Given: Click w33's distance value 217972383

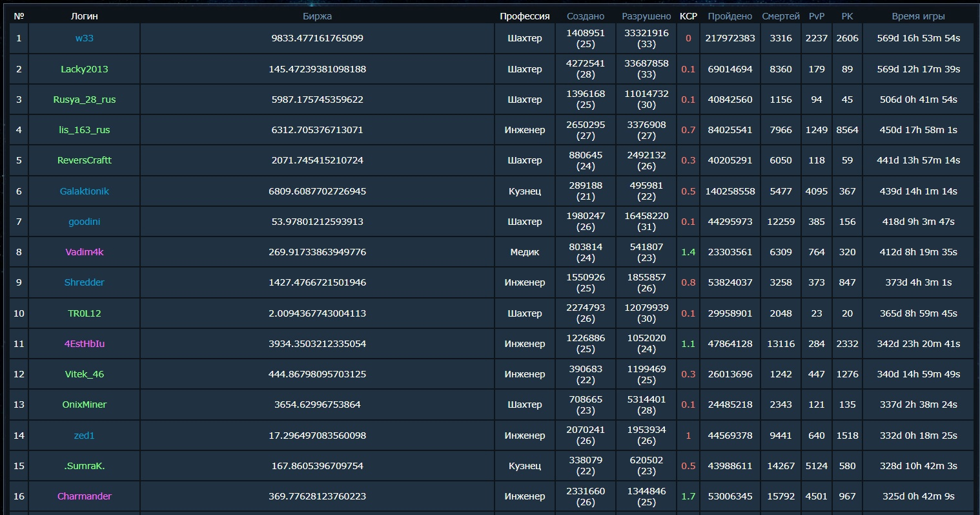Looking at the screenshot, I should pyautogui.click(x=730, y=38).
